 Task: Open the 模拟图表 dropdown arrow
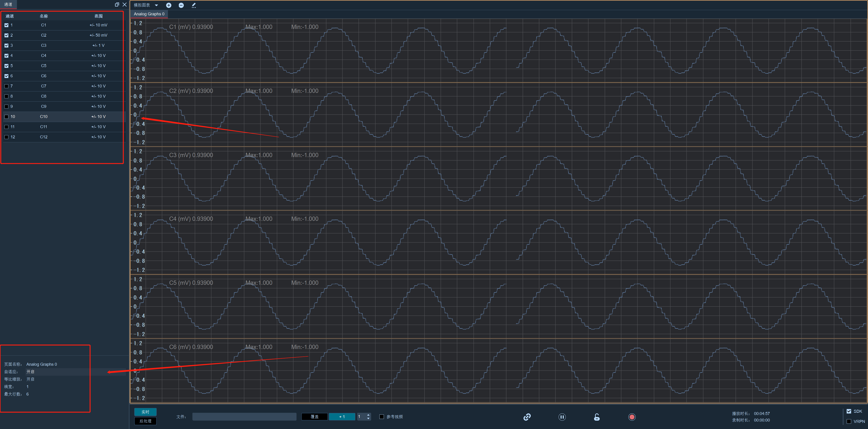click(156, 5)
